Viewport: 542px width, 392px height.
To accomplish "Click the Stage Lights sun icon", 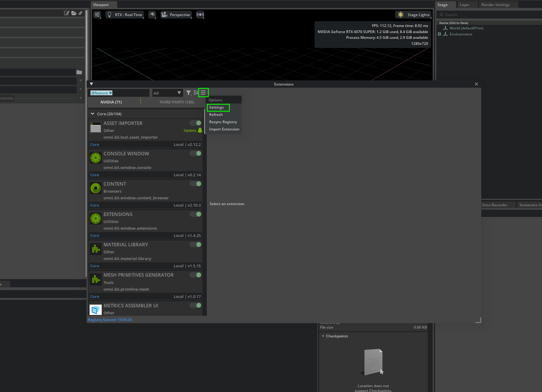I will point(401,15).
